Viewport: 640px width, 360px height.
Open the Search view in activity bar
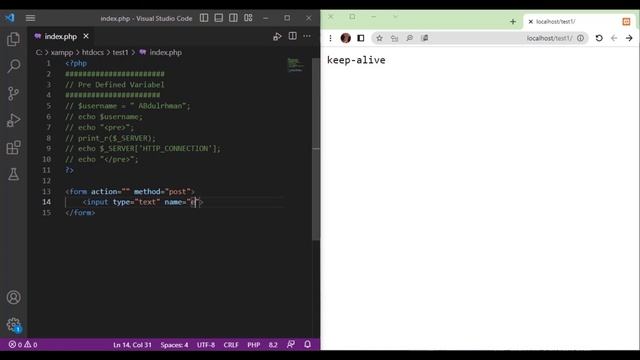pos(13,66)
